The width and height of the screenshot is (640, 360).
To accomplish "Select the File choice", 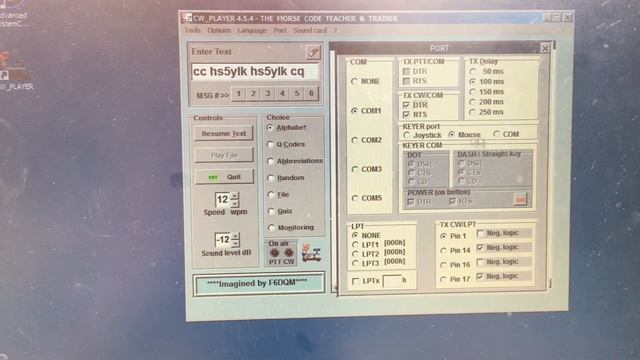I will point(278,195).
